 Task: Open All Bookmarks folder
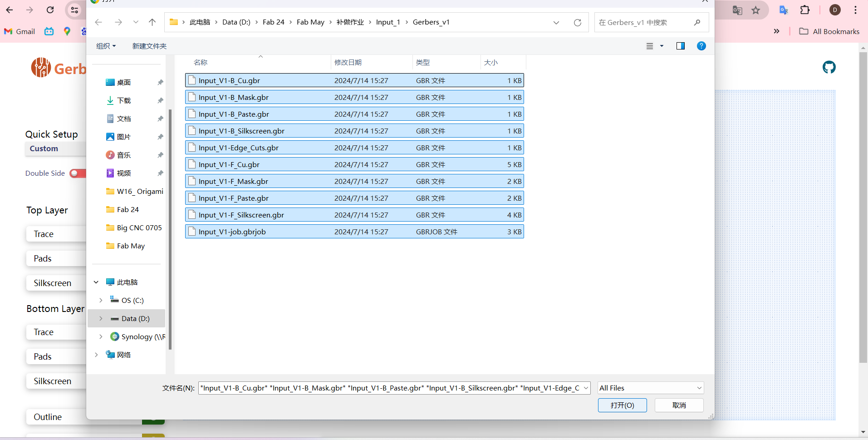(x=829, y=31)
